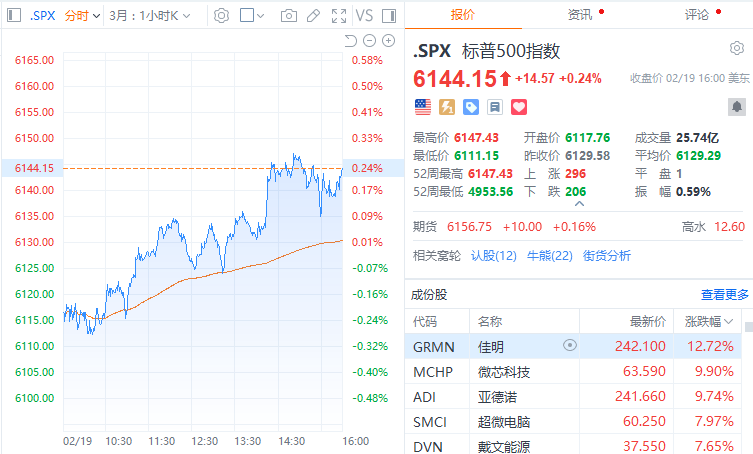Toggle the price alert bell
The image size is (753, 454).
pos(736,106)
